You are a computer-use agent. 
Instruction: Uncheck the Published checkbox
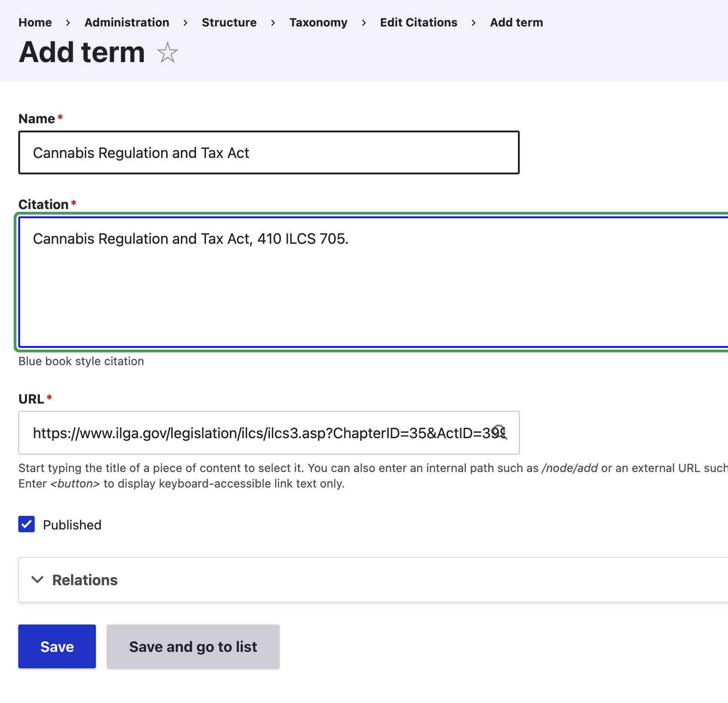click(26, 525)
